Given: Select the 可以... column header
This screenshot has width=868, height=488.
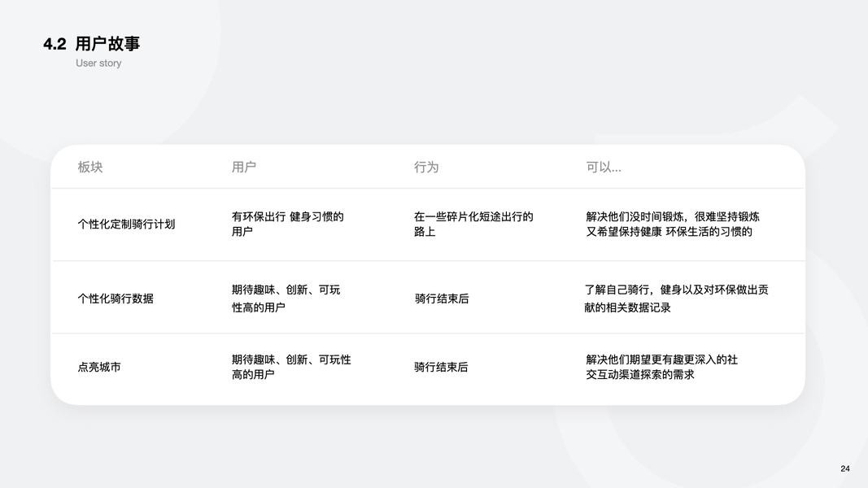Looking at the screenshot, I should pos(604,167).
